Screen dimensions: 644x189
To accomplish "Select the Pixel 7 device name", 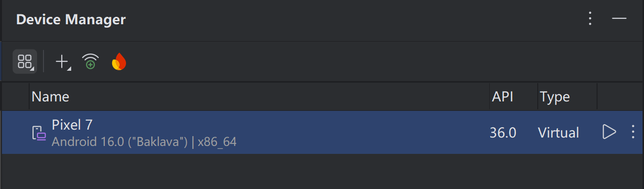I will [72, 124].
